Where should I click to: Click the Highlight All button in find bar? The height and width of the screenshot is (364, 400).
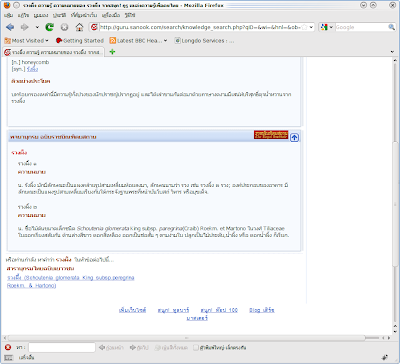point(171,348)
